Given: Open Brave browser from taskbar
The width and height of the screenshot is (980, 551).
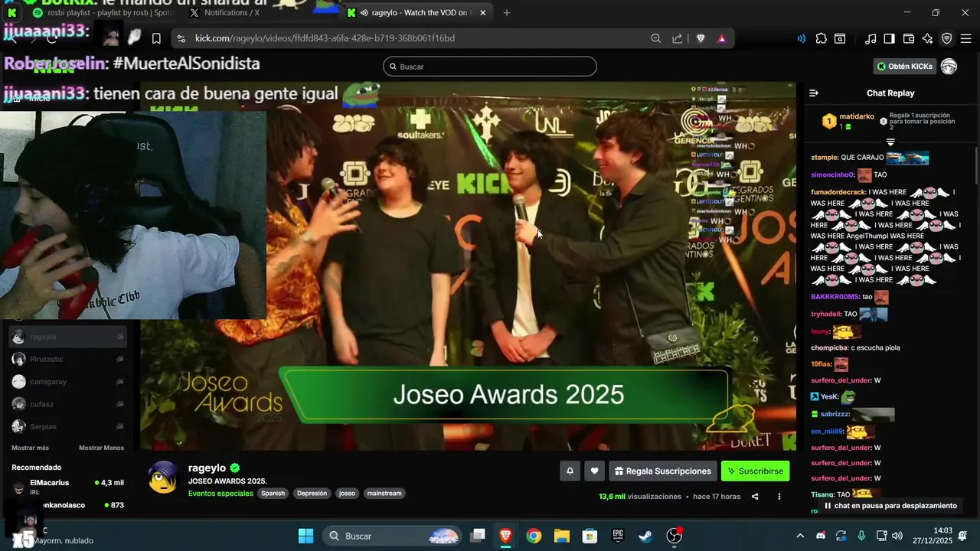Looking at the screenshot, I should (x=505, y=536).
